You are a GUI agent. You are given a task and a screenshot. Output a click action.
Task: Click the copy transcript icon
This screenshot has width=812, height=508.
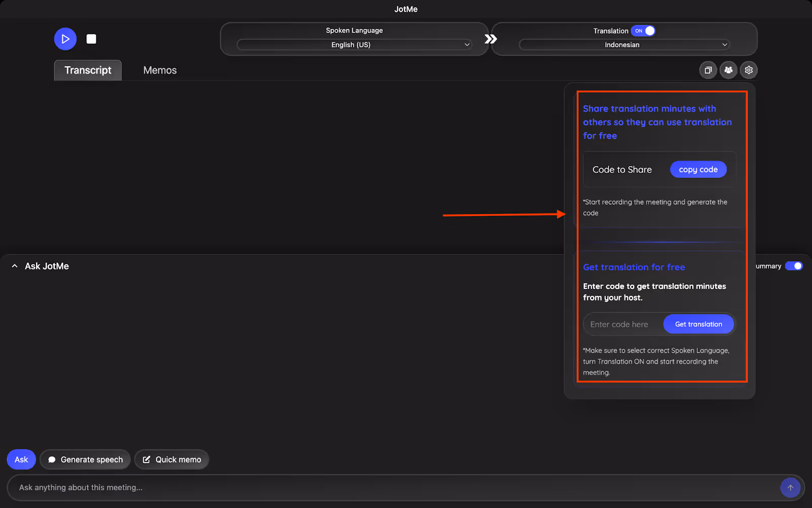click(708, 70)
